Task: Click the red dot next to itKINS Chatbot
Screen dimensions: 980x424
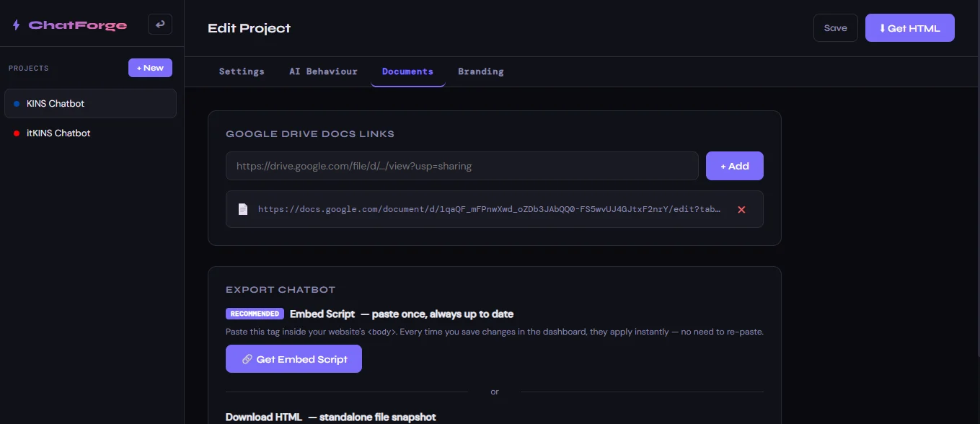Action: point(17,133)
